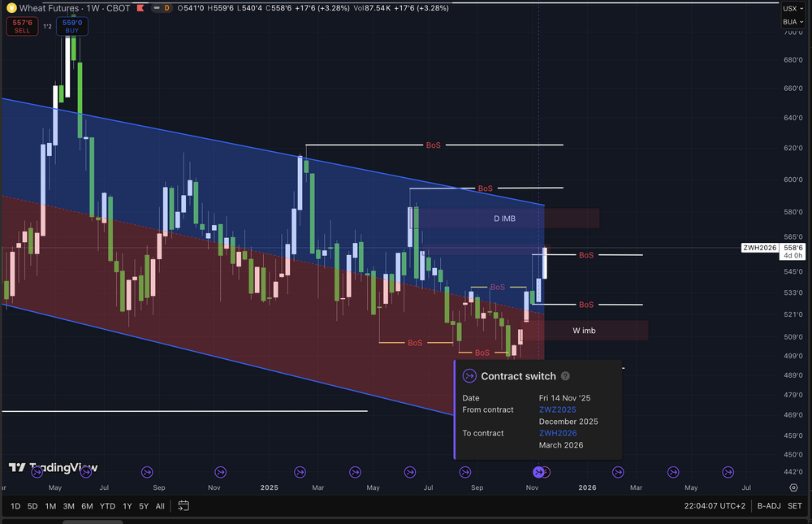The width and height of the screenshot is (812, 524).
Task: Click the Wheat Futures coin icon
Action: [11, 8]
